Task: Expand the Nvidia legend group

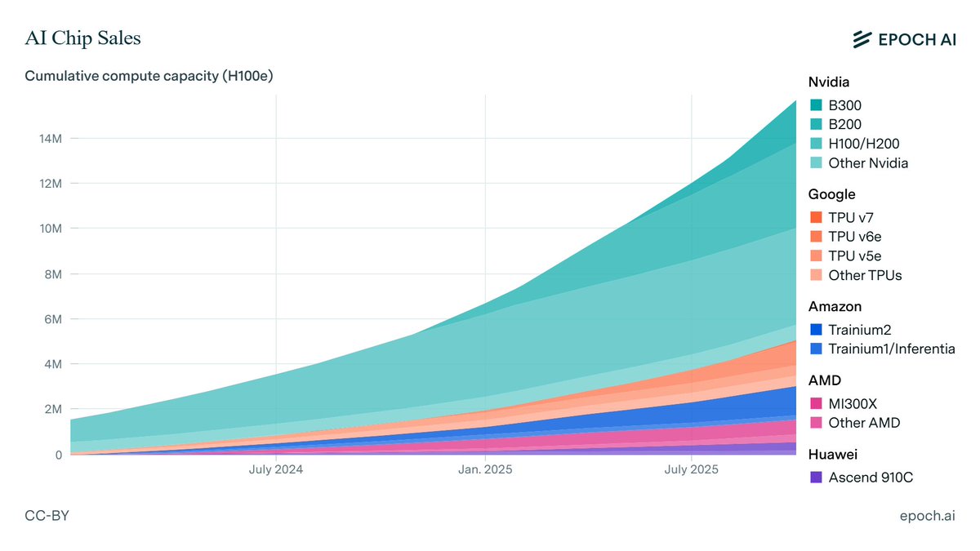Action: tap(829, 82)
